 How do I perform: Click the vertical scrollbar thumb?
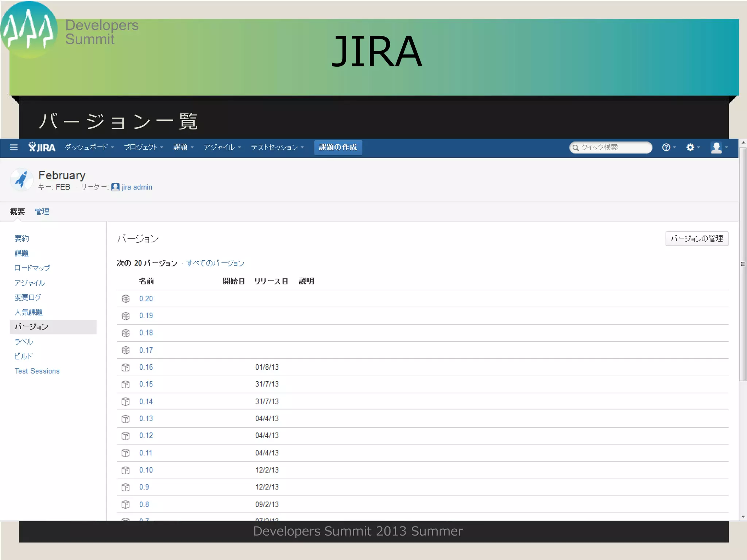point(743,264)
